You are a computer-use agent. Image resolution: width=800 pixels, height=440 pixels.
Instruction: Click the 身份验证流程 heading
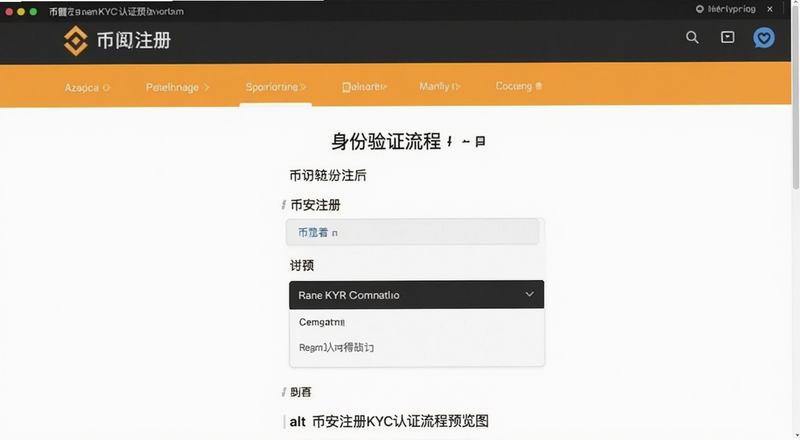click(x=386, y=141)
